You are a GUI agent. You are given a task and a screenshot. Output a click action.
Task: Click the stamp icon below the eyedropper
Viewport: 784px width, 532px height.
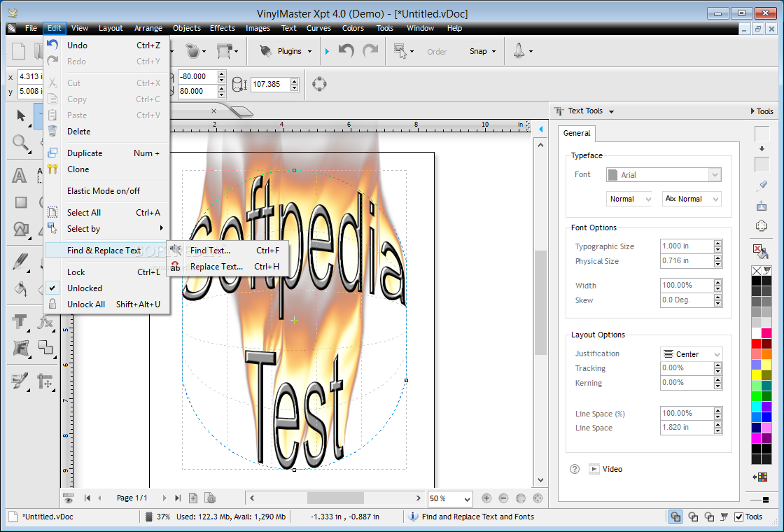coord(761,206)
